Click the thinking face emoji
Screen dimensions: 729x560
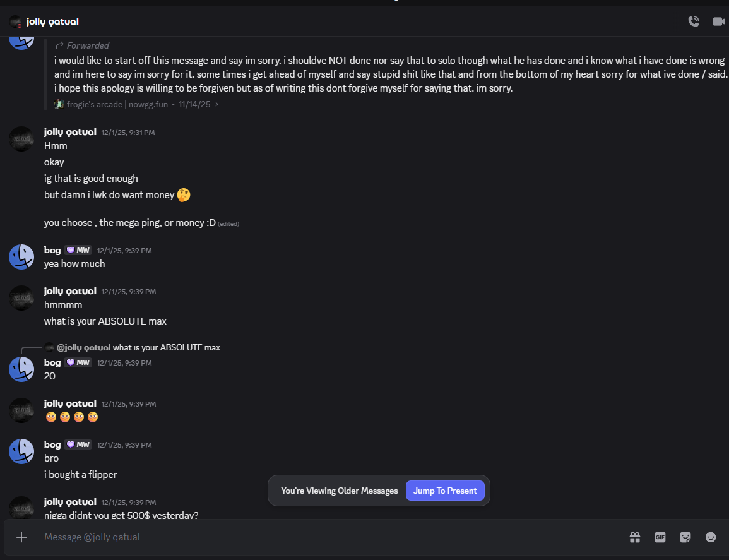(184, 195)
